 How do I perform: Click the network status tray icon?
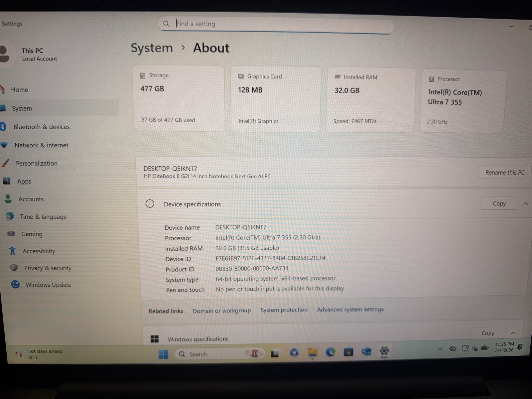[465, 348]
